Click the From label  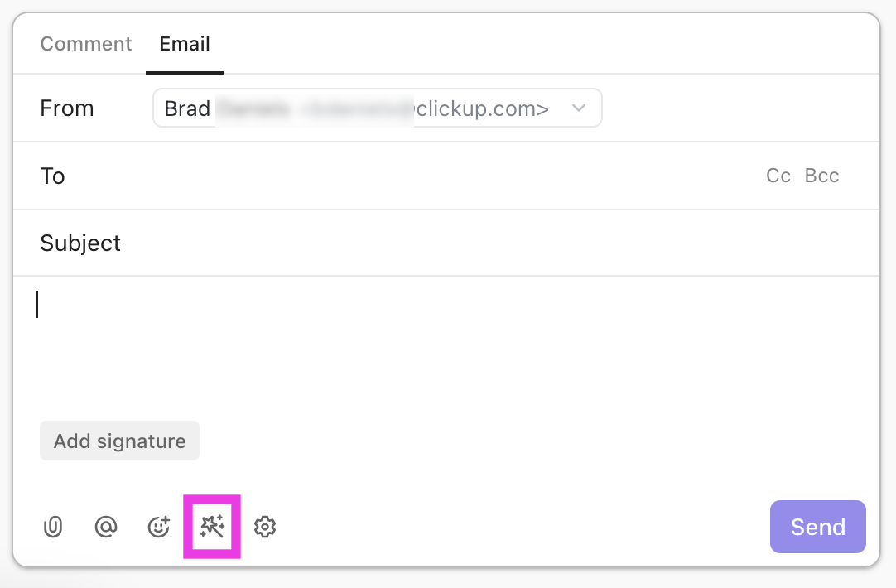click(67, 108)
